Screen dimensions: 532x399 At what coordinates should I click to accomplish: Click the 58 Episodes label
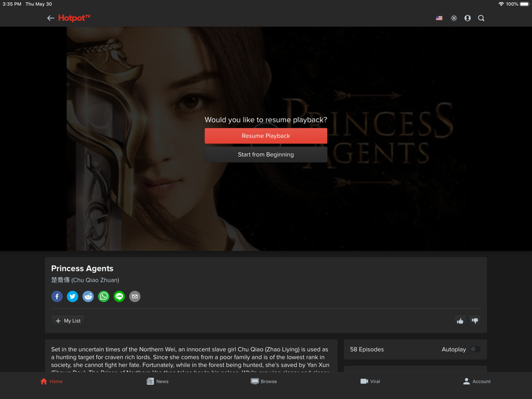pos(367,350)
